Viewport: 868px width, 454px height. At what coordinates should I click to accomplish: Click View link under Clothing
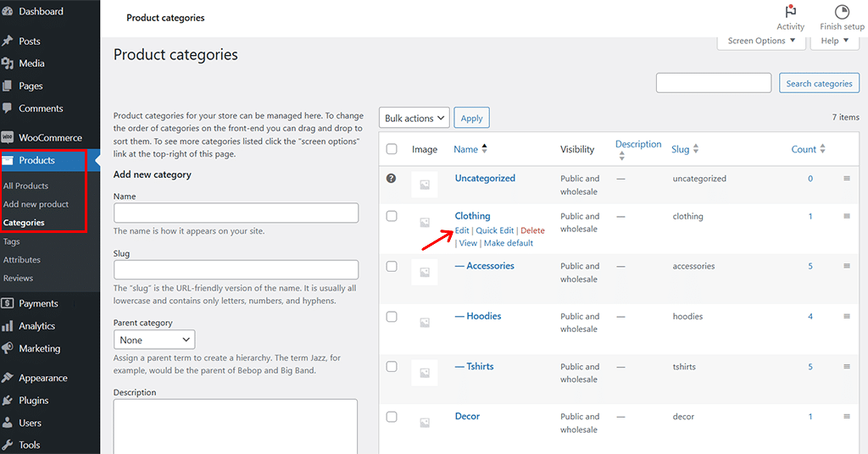[468, 243]
